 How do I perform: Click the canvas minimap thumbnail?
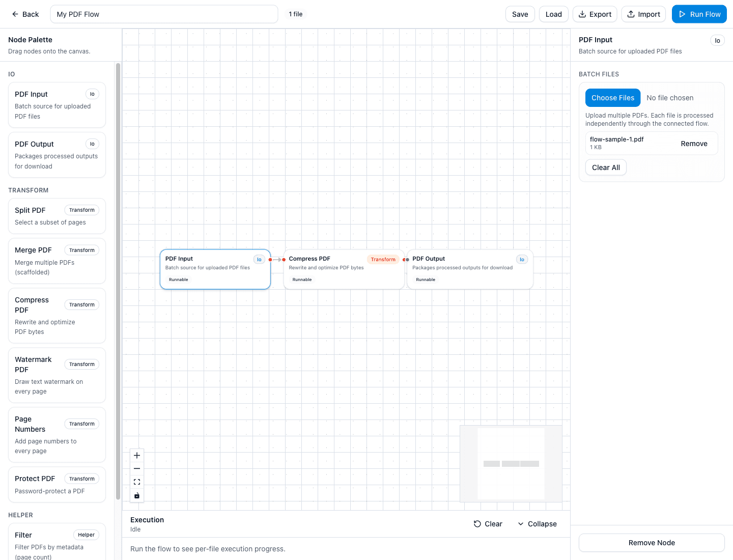pyautogui.click(x=511, y=463)
